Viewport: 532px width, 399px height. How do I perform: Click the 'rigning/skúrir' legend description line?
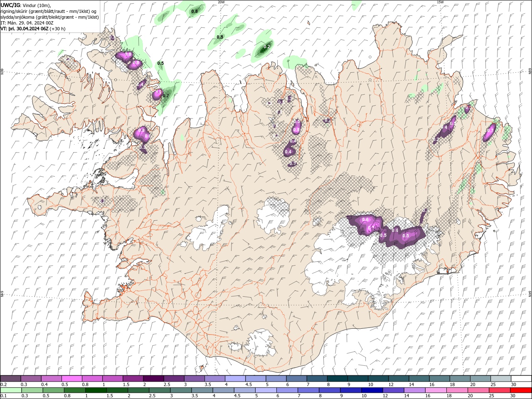tap(49, 11)
